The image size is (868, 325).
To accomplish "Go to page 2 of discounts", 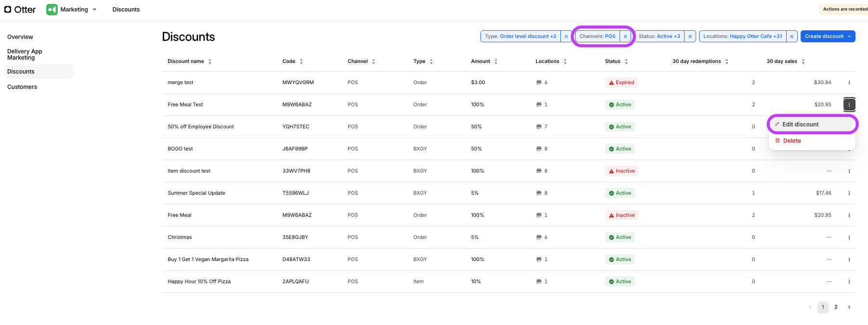I will coord(836,307).
